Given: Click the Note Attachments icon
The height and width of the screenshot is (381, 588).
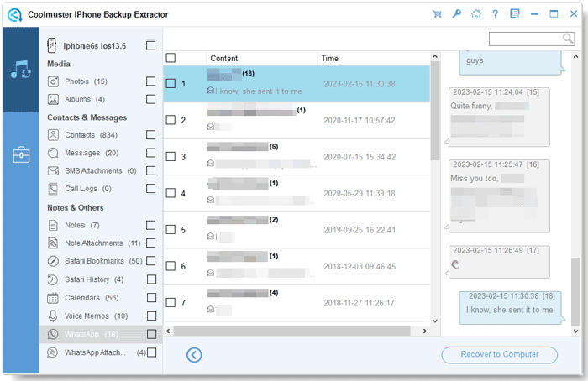Looking at the screenshot, I should 53,243.
